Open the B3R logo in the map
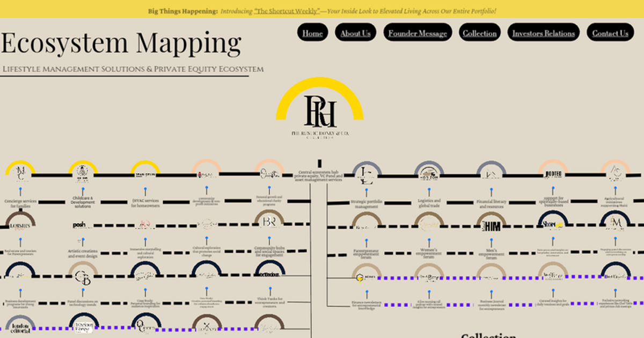Screen dimensions: 644x338 [268, 222]
